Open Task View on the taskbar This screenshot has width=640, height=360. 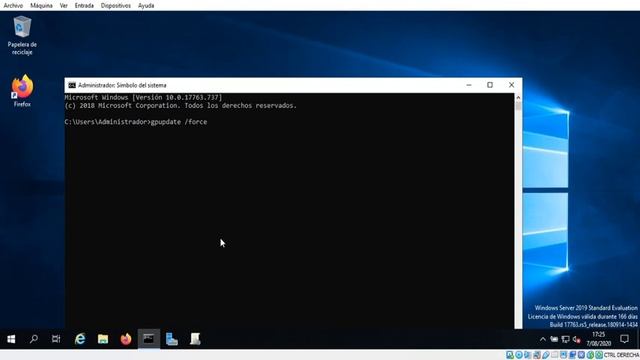tap(56, 339)
